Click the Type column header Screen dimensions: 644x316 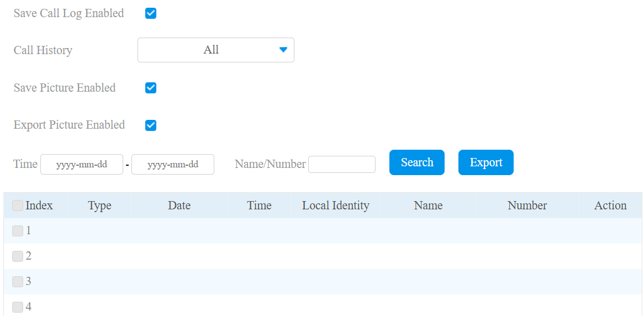(x=100, y=206)
